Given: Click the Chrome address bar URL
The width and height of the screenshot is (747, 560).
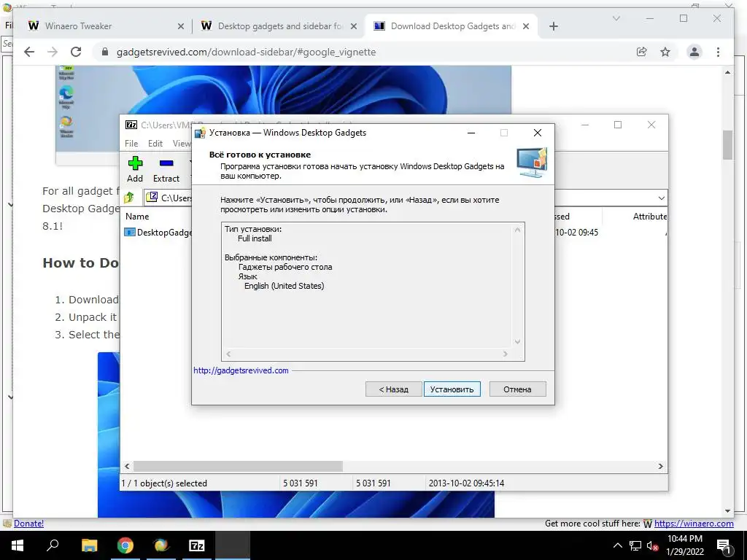Looking at the screenshot, I should click(x=246, y=52).
